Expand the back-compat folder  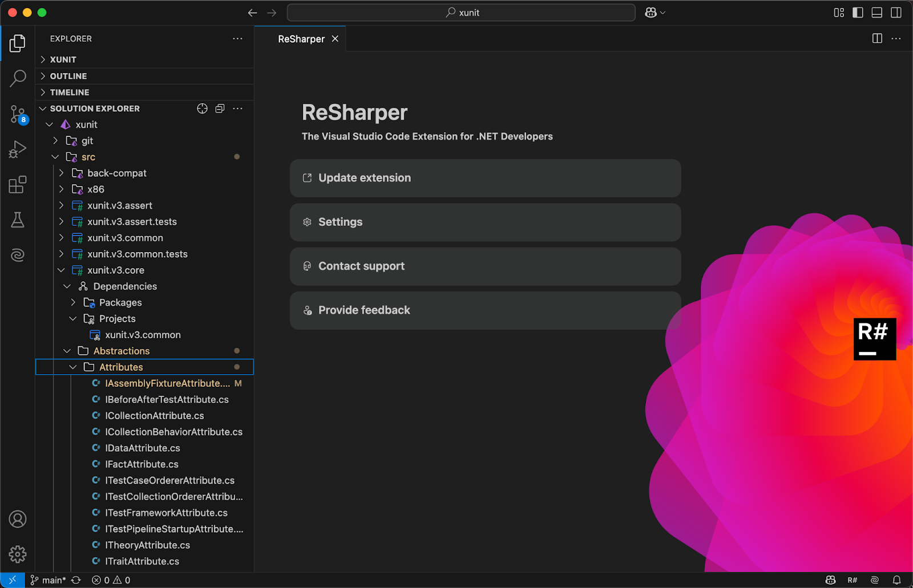click(x=61, y=173)
